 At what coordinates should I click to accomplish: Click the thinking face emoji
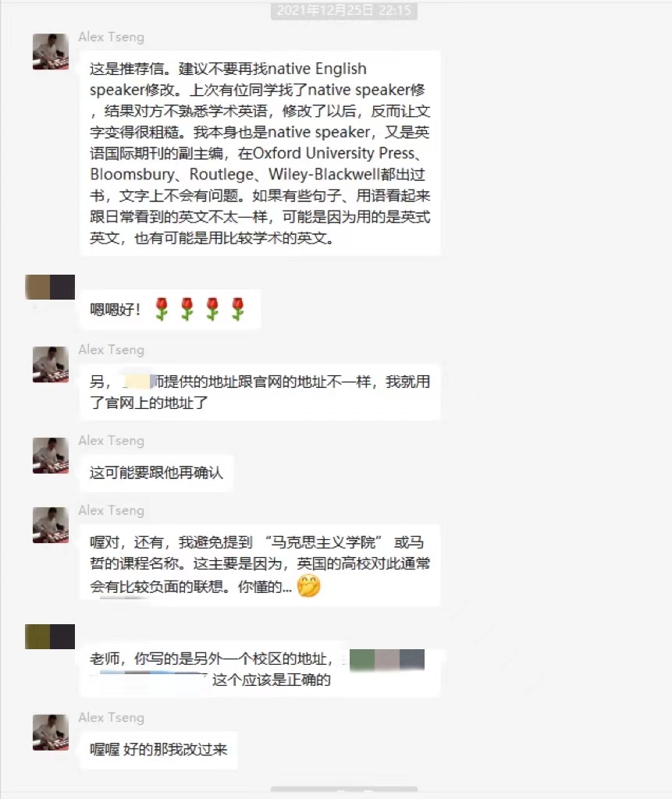(x=308, y=585)
